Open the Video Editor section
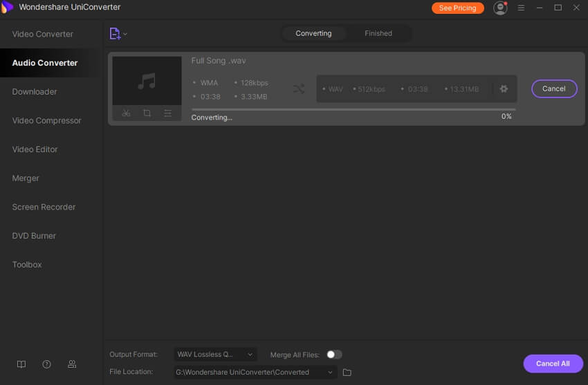Viewport: 588px width, 385px height. click(x=35, y=149)
